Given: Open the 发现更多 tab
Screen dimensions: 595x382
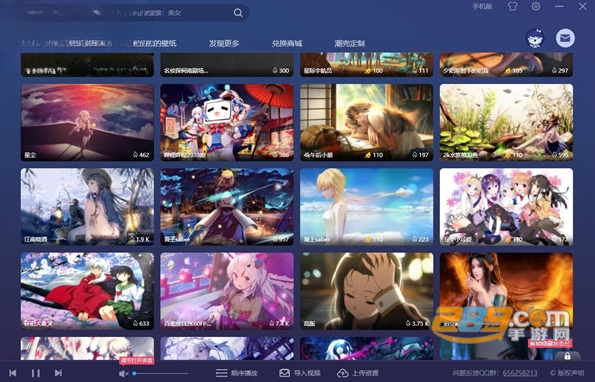Looking at the screenshot, I should pos(224,43).
